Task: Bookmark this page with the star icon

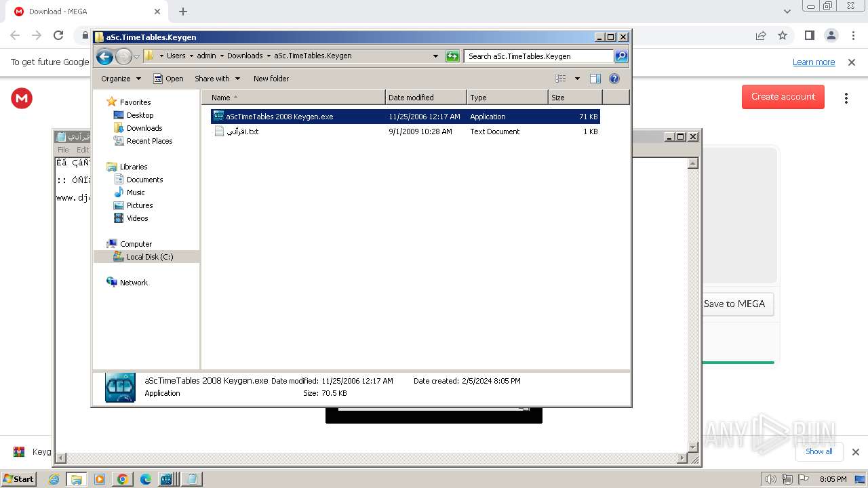Action: click(x=783, y=35)
